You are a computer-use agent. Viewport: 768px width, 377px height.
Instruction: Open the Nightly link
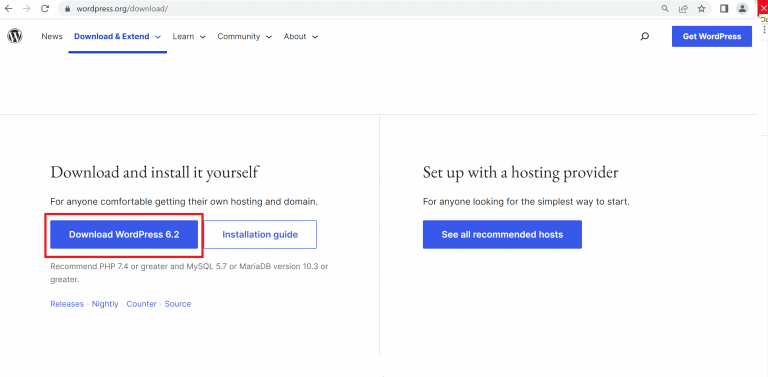pyautogui.click(x=105, y=304)
